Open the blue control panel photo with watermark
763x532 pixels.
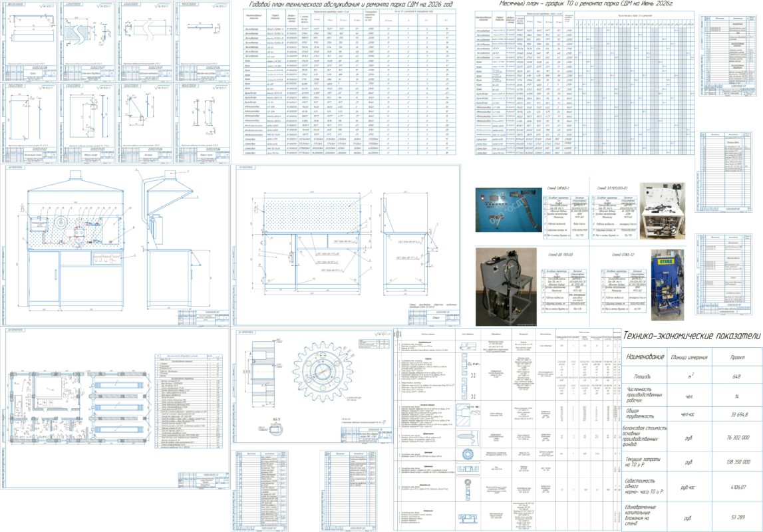(x=508, y=210)
